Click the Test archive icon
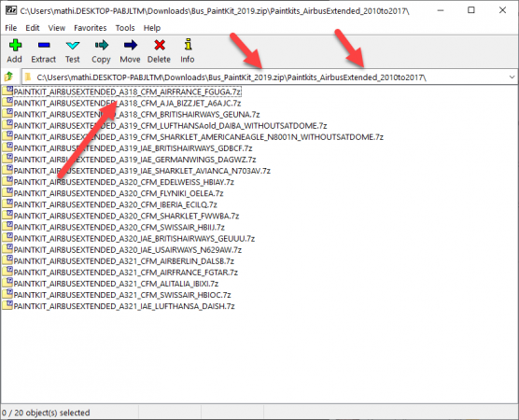 [x=73, y=45]
